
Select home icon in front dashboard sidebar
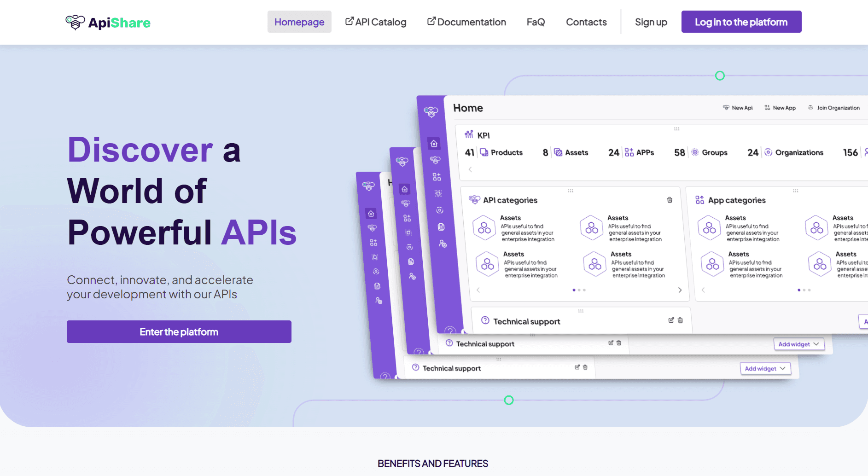pyautogui.click(x=434, y=144)
